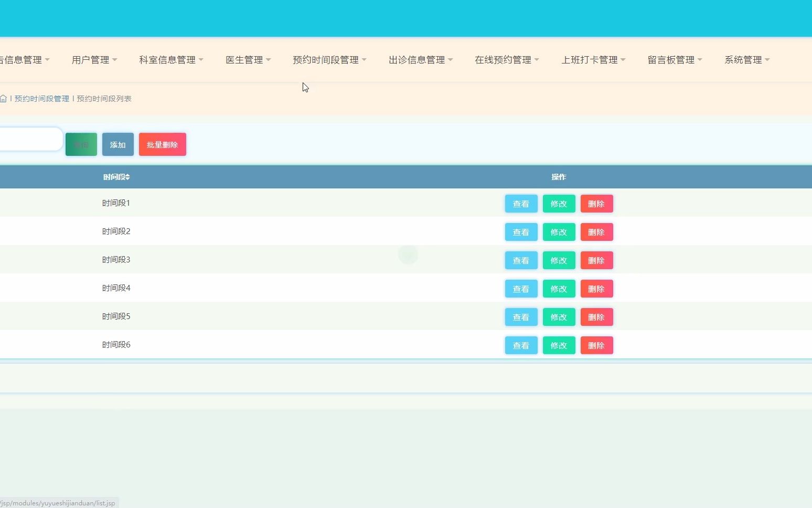The image size is (812, 508).
Task: Edit 时间段6 with 修改 button
Action: 559,345
